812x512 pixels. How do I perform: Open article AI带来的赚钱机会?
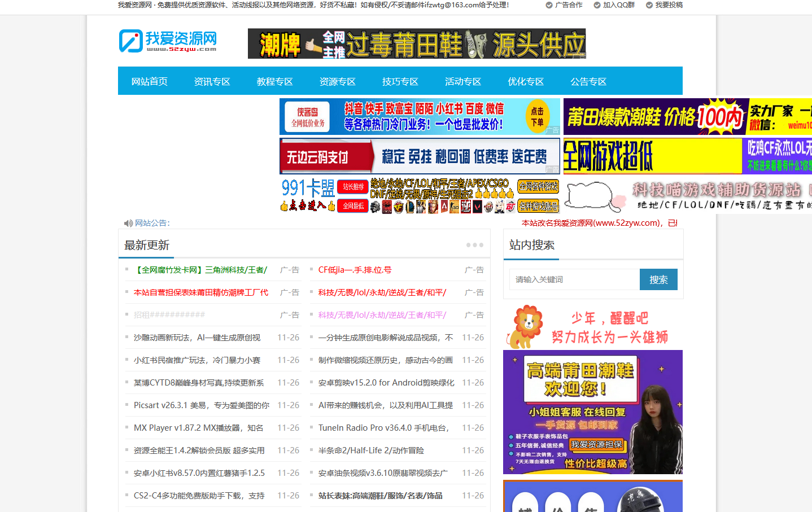[386, 405]
